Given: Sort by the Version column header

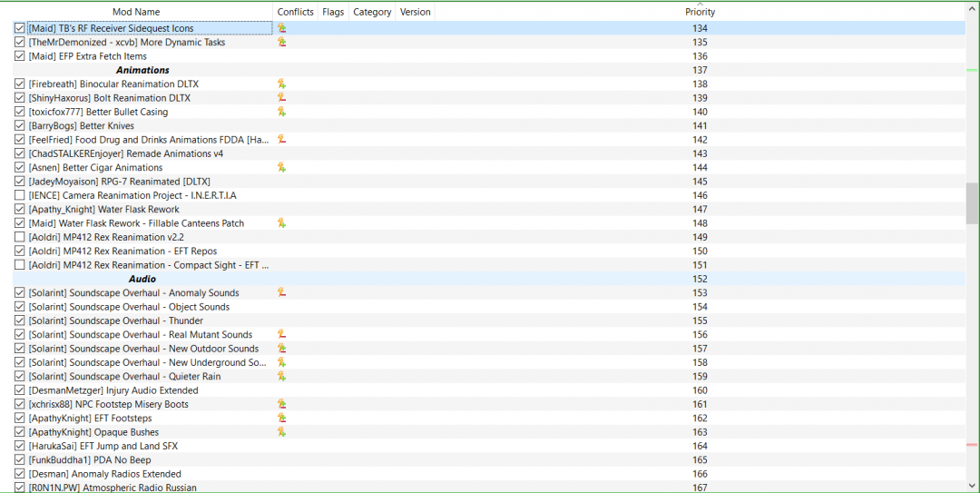Looking at the screenshot, I should [415, 12].
